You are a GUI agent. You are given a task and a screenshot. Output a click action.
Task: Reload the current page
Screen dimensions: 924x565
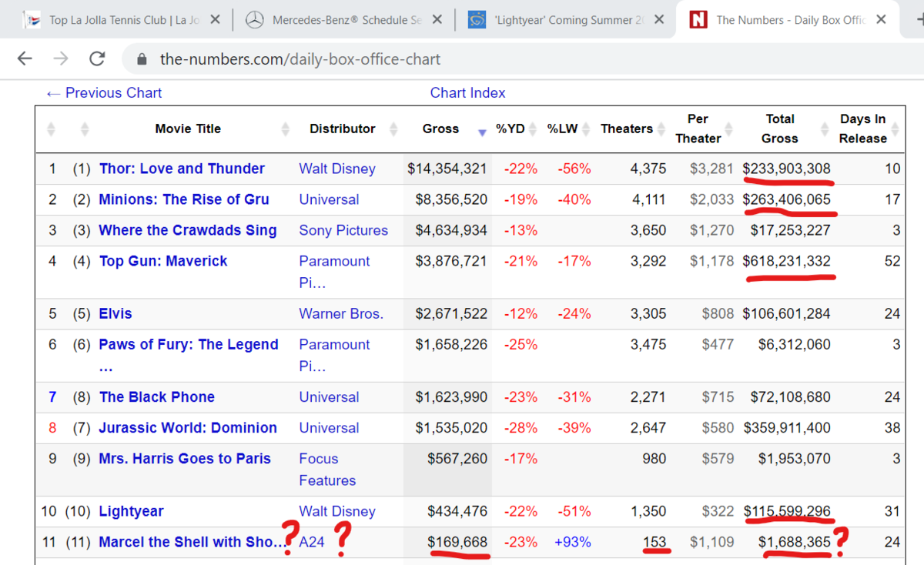pos(97,59)
